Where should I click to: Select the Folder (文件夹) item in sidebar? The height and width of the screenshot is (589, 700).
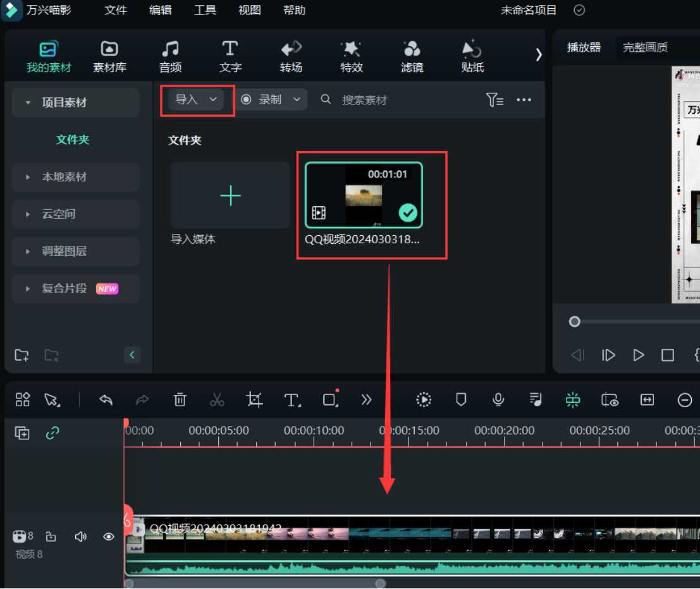(73, 140)
